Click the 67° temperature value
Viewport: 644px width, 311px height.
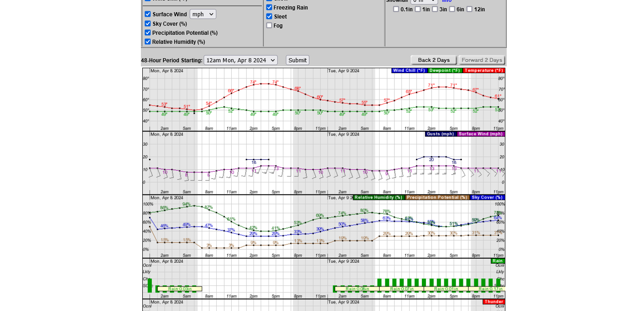pyautogui.click(x=476, y=90)
